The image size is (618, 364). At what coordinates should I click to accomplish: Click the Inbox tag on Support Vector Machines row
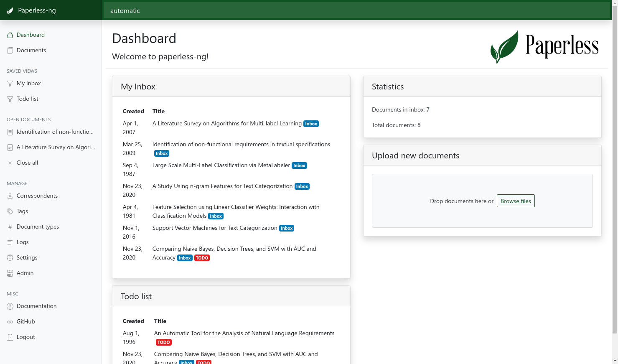(x=287, y=228)
